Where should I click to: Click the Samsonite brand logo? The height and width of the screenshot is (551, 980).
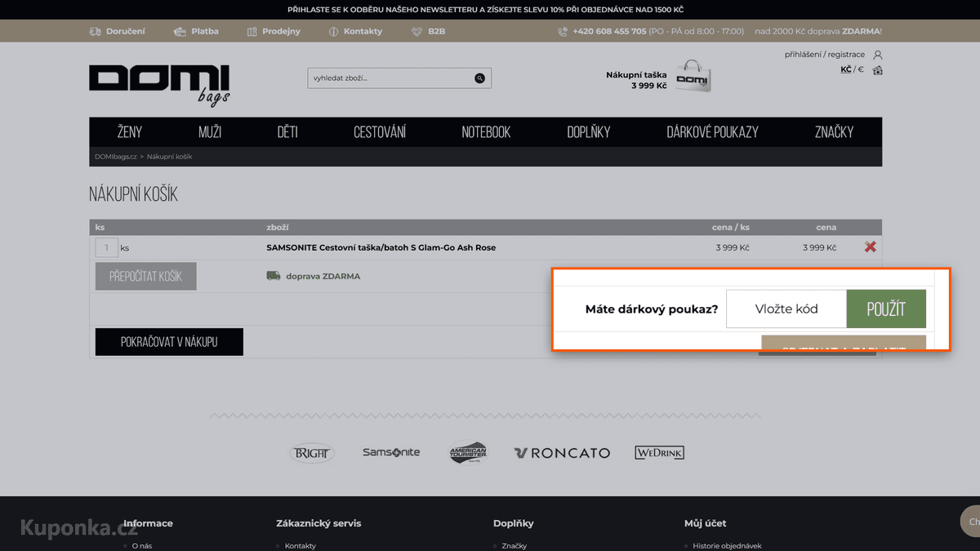391,452
